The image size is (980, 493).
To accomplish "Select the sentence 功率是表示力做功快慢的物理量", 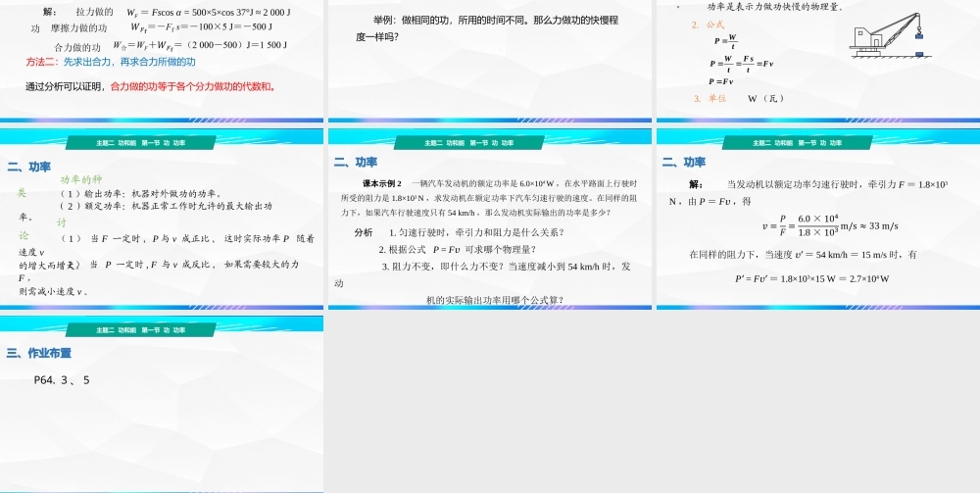I will click(775, 7).
